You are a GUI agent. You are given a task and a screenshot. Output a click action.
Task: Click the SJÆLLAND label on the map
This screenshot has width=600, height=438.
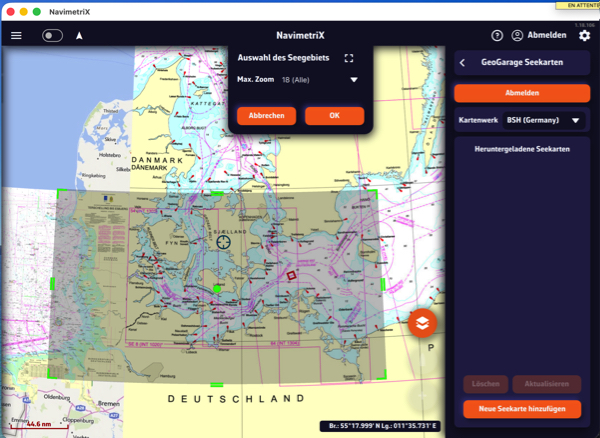(230, 232)
